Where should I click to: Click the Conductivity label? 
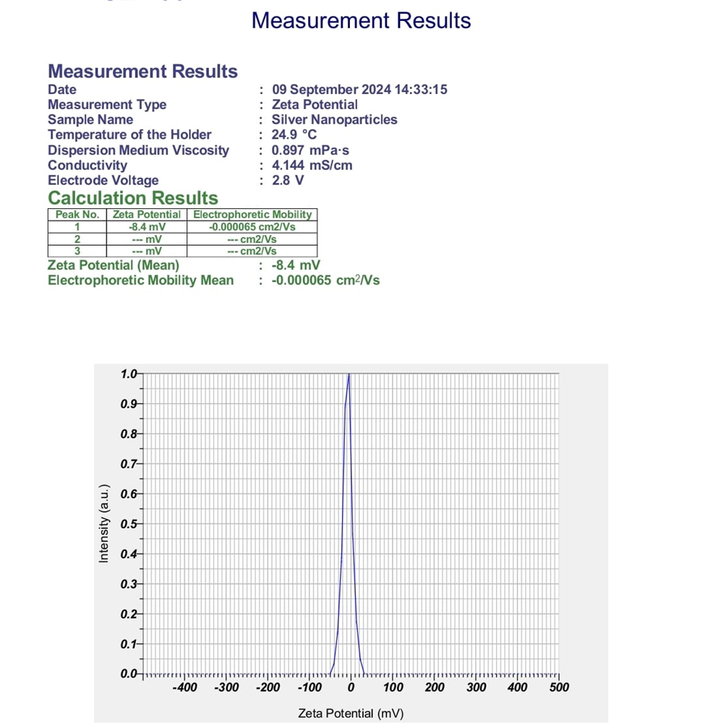click(87, 166)
